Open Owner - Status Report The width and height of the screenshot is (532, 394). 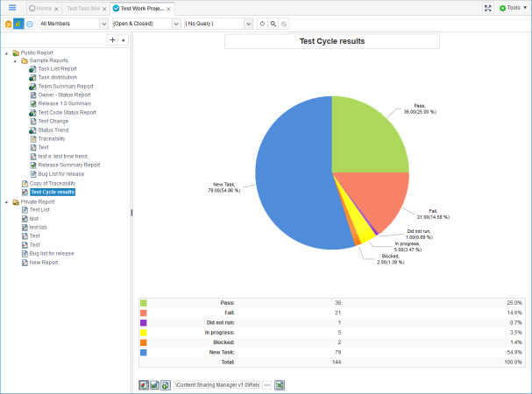64,95
